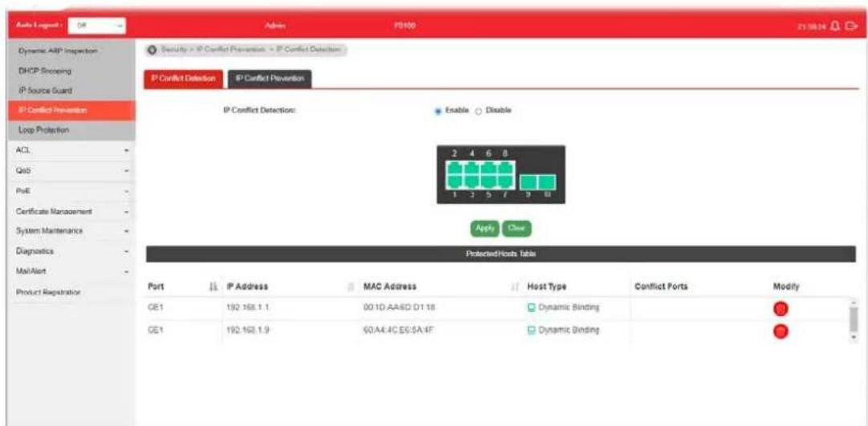
Task: Switch to IP Conflict Detection tab
Action: (183, 79)
